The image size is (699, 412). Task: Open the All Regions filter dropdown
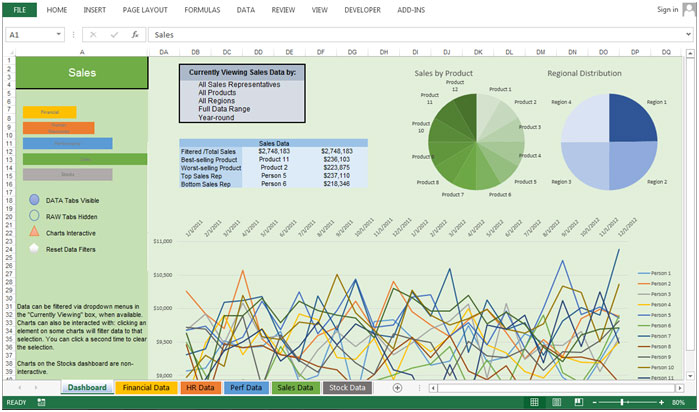216,101
